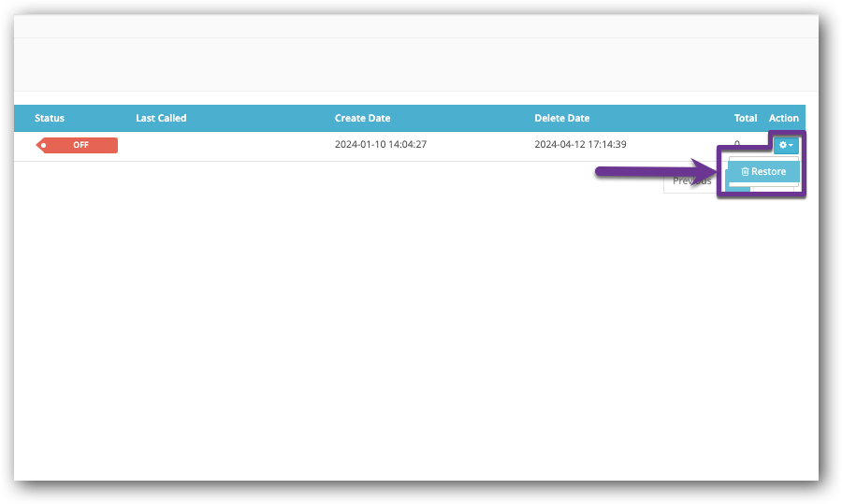Click the trash icon beside Restore
Screen dimensions: 842x504
point(745,172)
